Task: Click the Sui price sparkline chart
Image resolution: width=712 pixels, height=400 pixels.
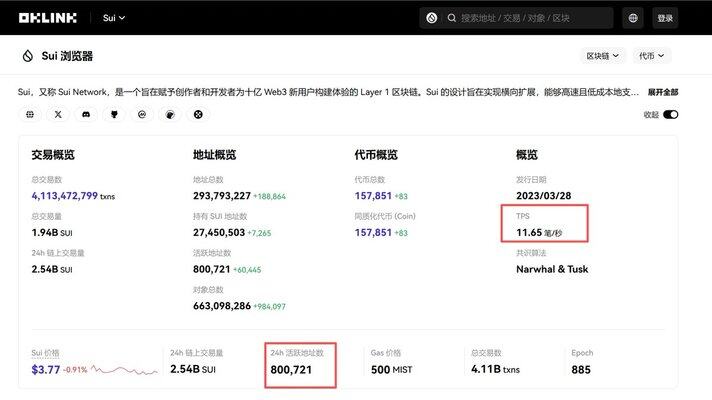Action: (124, 370)
